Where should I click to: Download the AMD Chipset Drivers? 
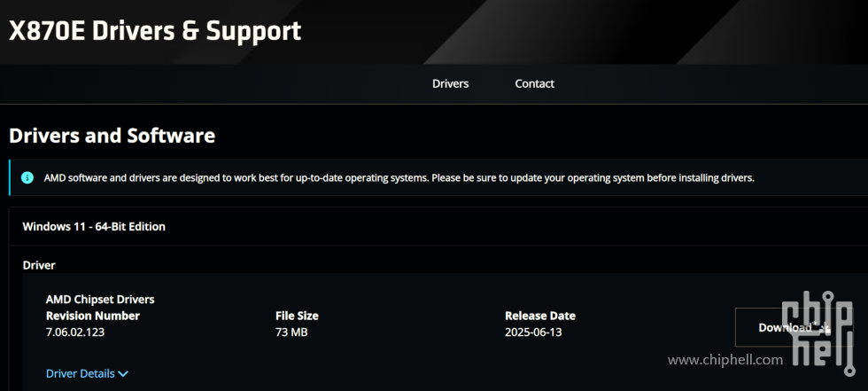pos(794,327)
